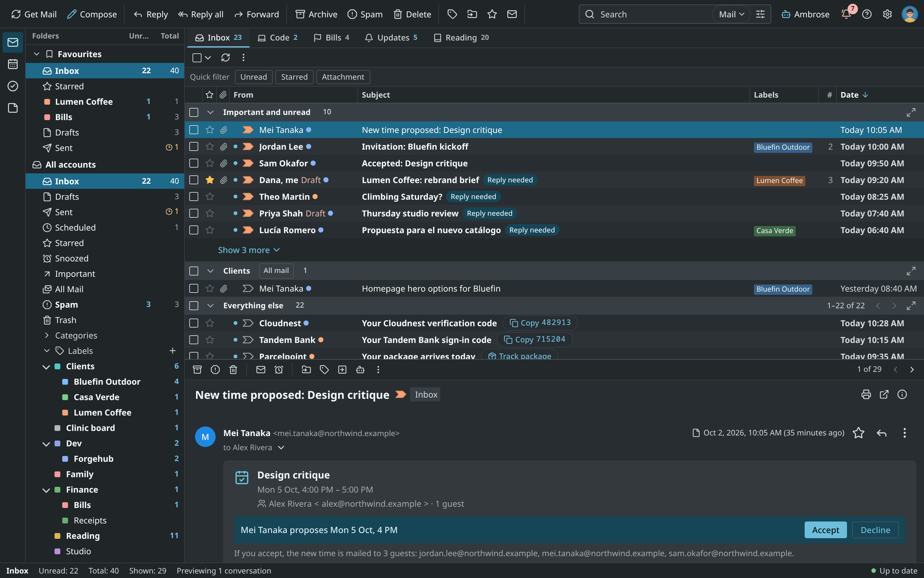Star the Theo Martin message

point(210,197)
